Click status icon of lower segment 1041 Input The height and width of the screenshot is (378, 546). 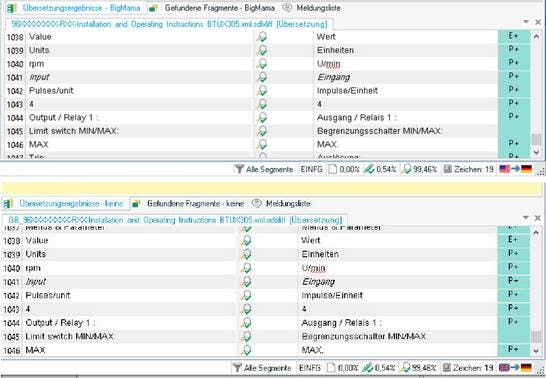(x=246, y=282)
